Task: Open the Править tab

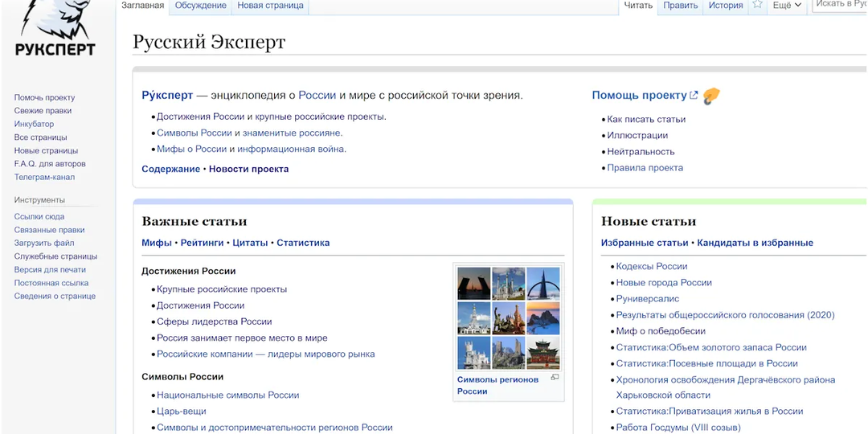Action: point(681,6)
